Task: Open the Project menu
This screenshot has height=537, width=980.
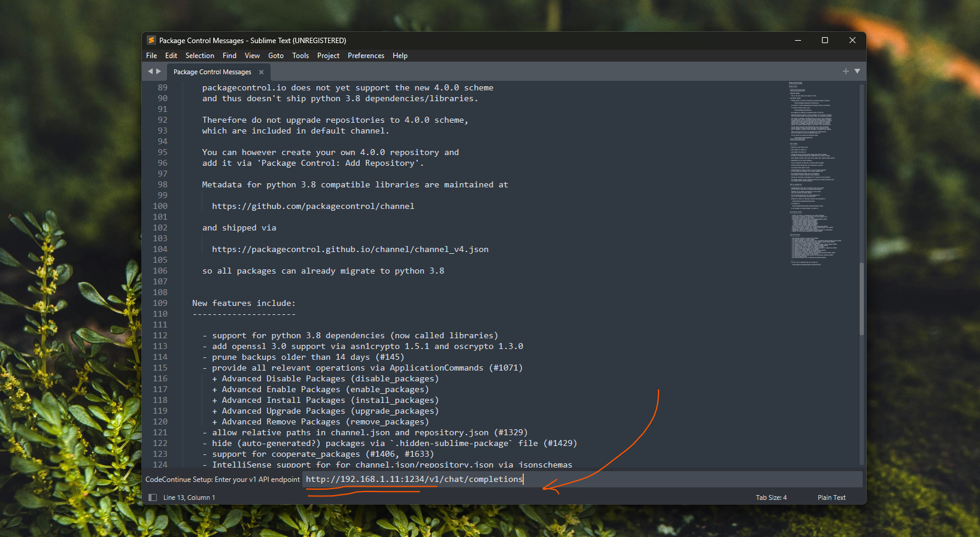Action: (328, 56)
